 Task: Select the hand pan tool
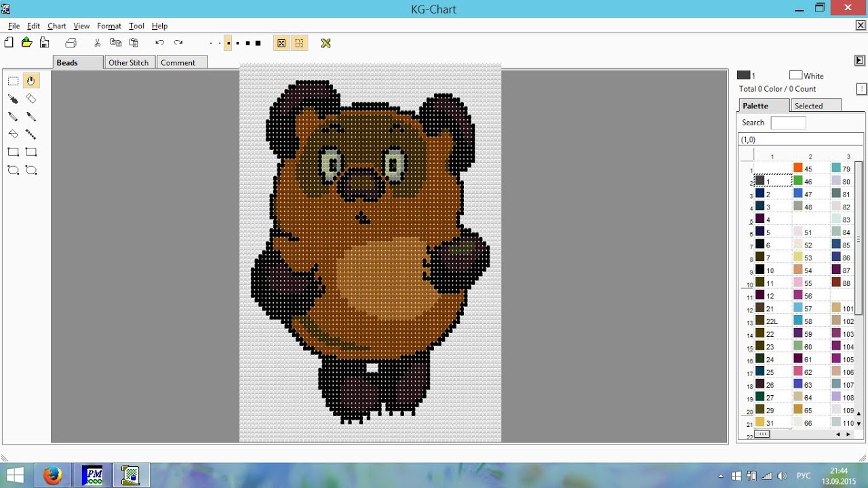(x=31, y=81)
